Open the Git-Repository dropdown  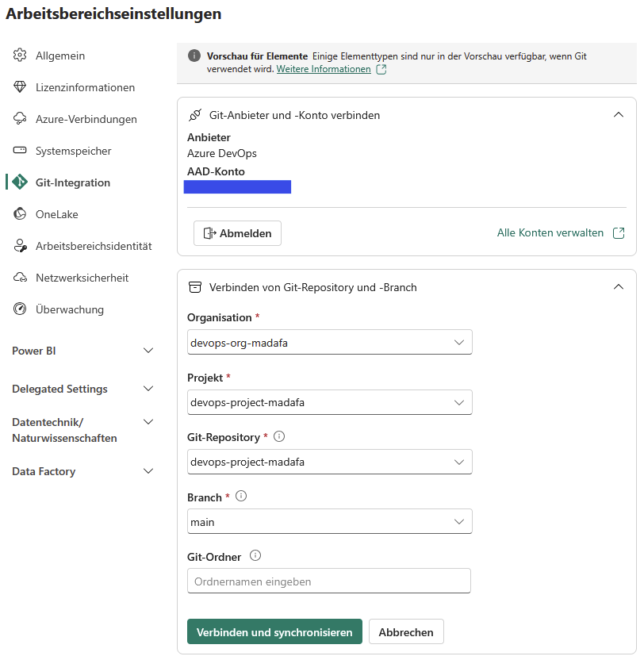(x=330, y=462)
